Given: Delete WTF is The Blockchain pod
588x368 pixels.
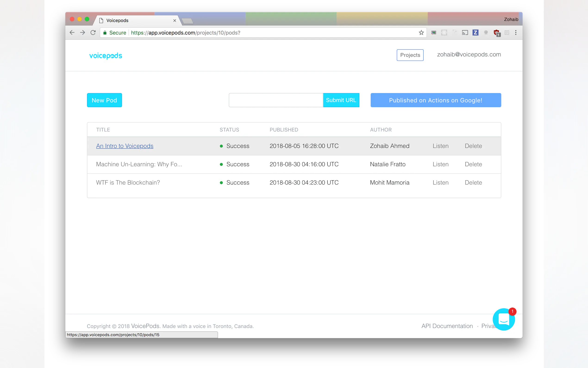Looking at the screenshot, I should coord(473,183).
